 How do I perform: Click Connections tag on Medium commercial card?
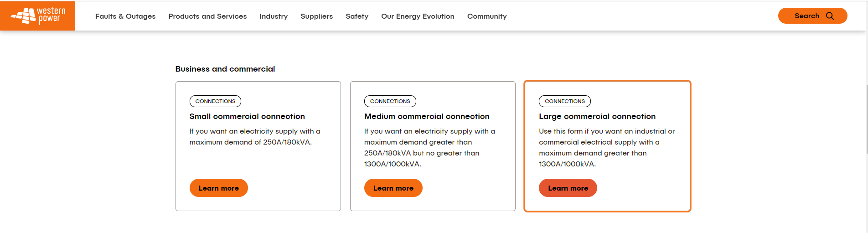tap(390, 101)
